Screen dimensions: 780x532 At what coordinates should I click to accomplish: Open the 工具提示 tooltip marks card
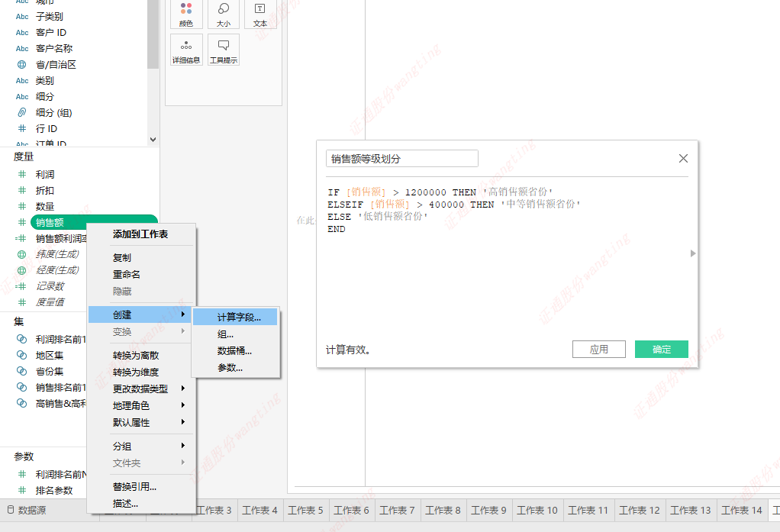pyautogui.click(x=224, y=50)
